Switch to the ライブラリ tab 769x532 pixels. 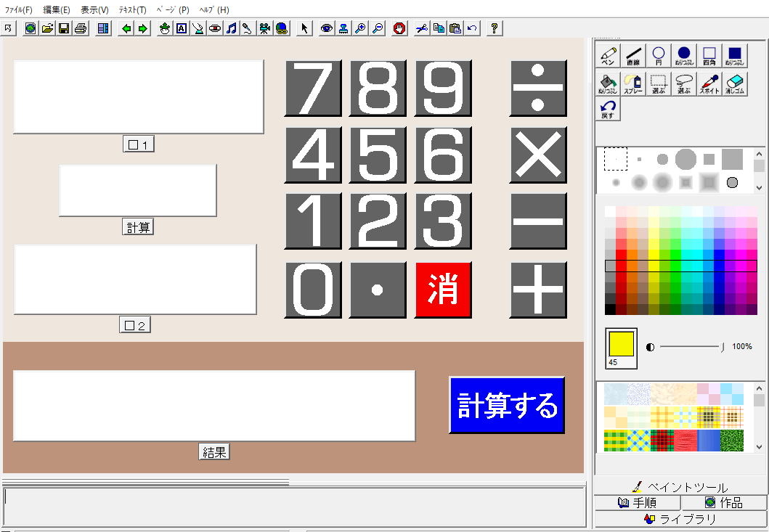(680, 519)
